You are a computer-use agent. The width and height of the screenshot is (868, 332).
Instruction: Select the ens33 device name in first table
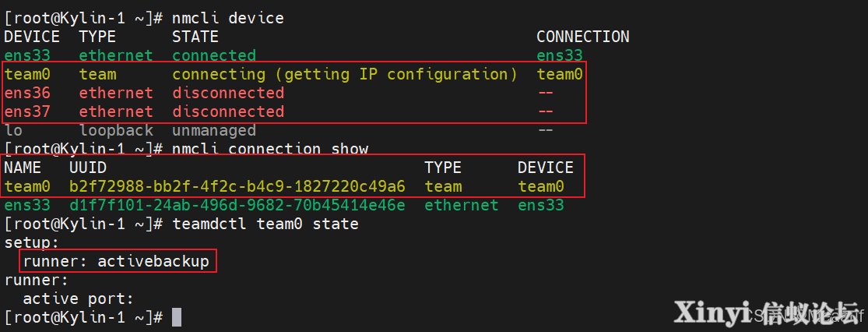tap(27, 55)
